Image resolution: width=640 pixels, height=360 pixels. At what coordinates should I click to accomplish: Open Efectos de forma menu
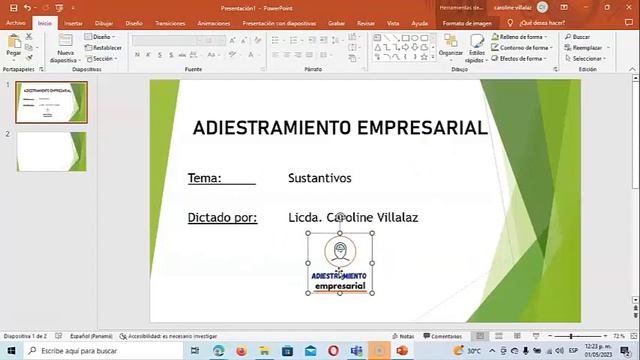tap(520, 59)
